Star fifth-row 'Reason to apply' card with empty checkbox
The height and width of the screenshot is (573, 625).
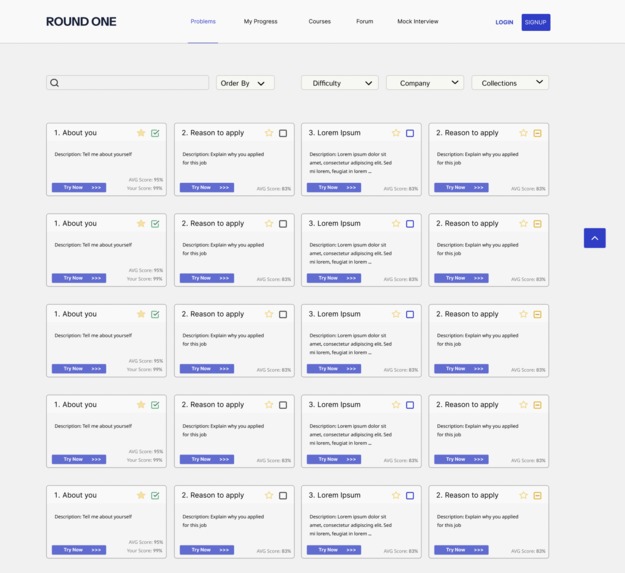click(269, 495)
